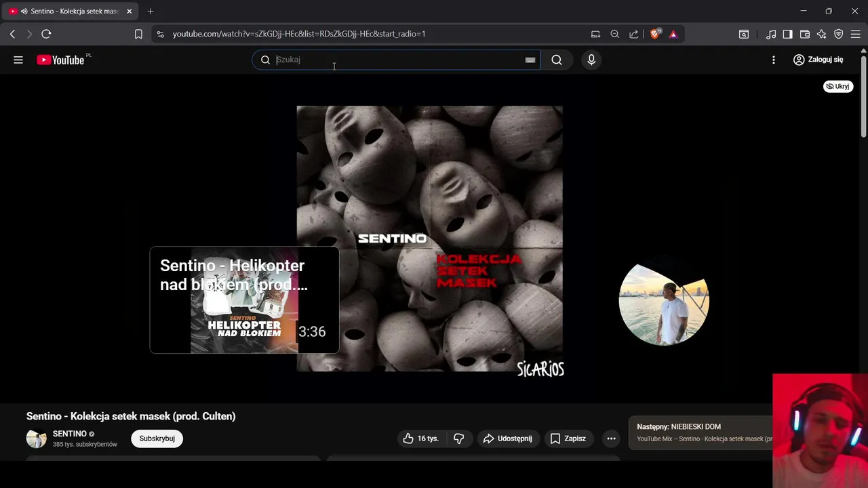Image resolution: width=868 pixels, height=488 pixels.
Task: View site information icon in the address bar
Action: (159, 34)
